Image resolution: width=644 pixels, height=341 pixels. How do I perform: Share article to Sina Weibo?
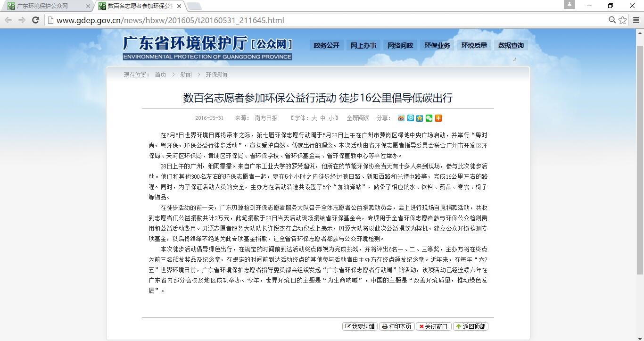401,118
